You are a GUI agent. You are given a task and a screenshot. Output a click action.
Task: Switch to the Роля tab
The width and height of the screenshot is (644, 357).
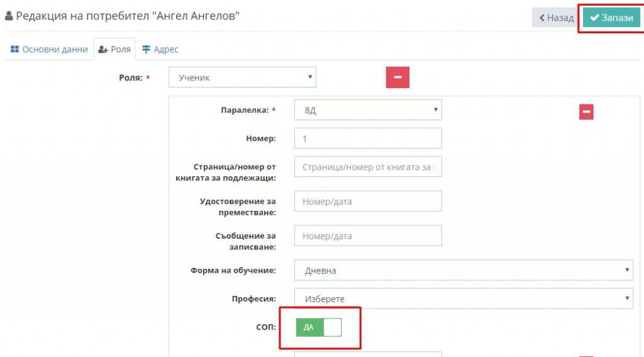[x=114, y=49]
